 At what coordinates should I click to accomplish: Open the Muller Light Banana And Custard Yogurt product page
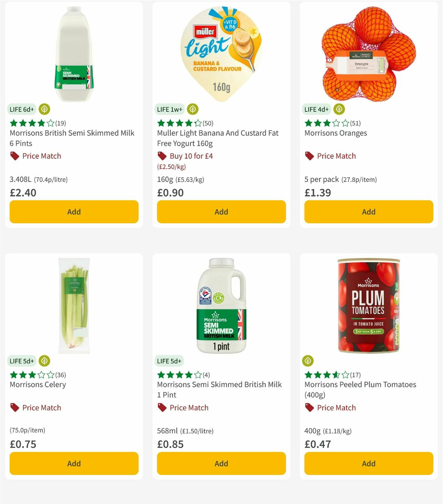pyautogui.click(x=217, y=138)
